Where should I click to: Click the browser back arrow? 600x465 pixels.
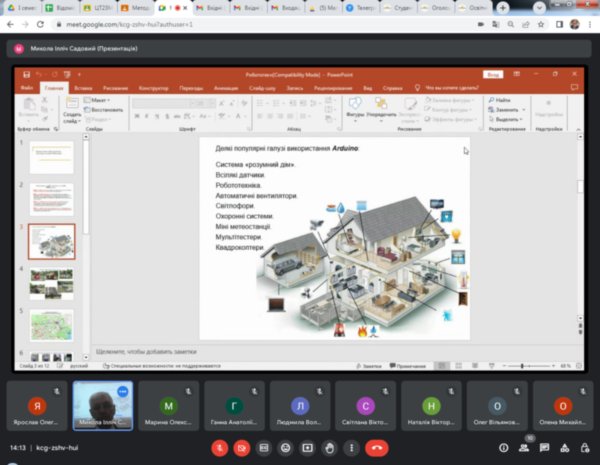pos(9,23)
